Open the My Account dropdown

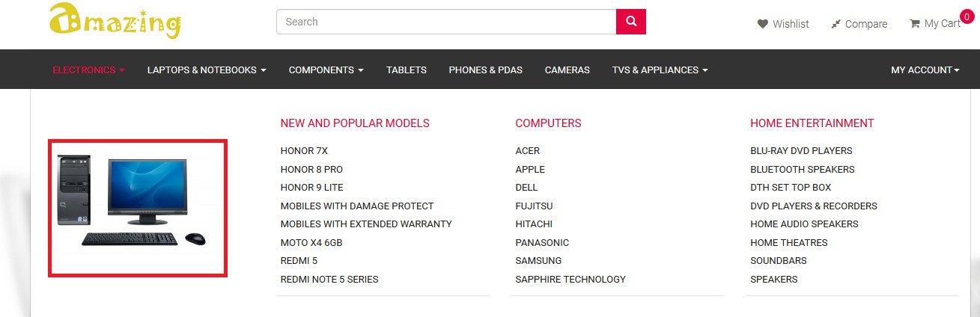(x=925, y=70)
